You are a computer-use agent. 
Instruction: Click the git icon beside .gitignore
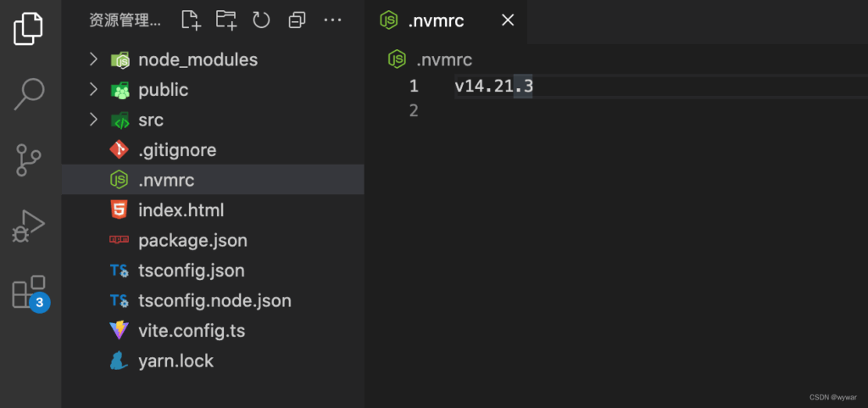[119, 149]
